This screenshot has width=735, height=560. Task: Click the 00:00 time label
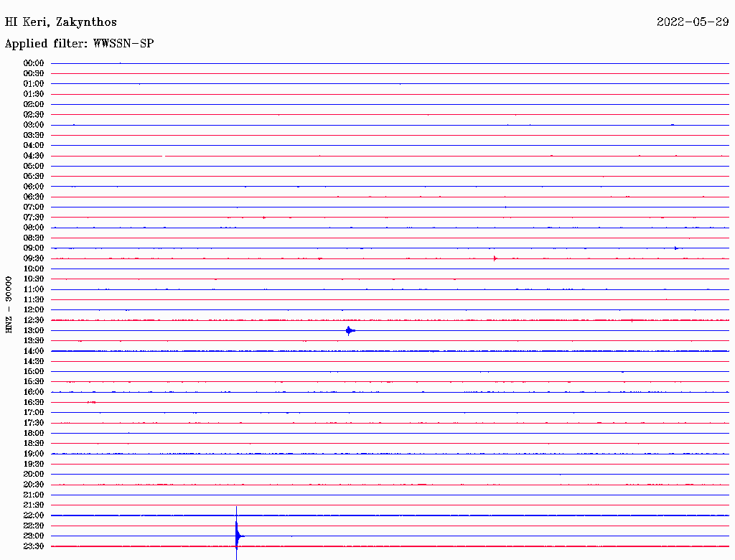(x=34, y=63)
